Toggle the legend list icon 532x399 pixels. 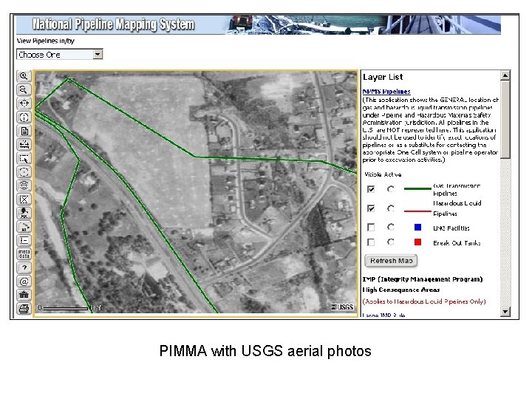click(x=24, y=240)
